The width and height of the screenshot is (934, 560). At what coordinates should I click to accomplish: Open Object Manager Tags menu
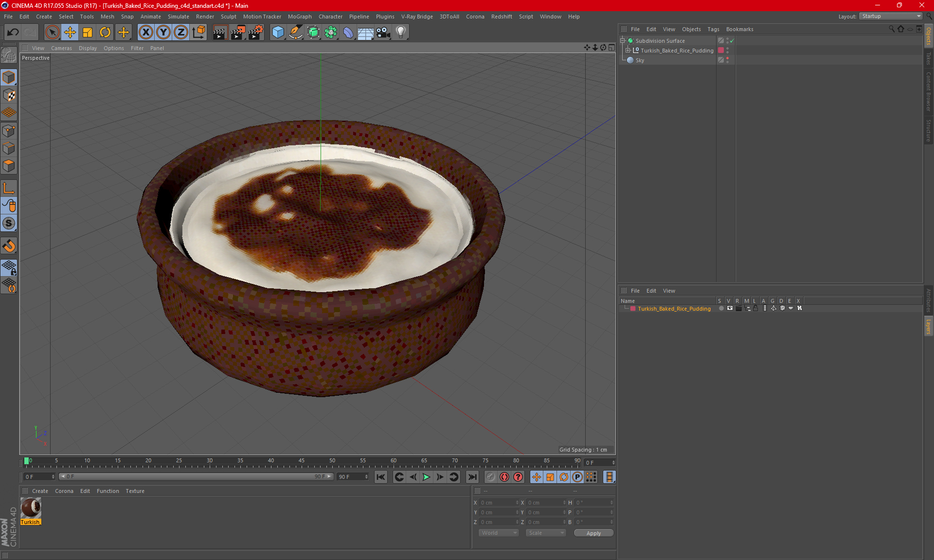713,29
